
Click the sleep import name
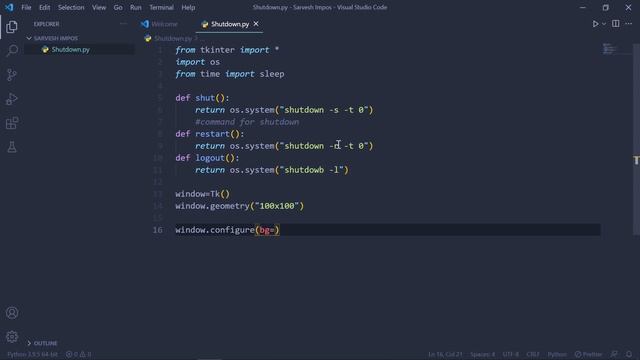coord(272,74)
